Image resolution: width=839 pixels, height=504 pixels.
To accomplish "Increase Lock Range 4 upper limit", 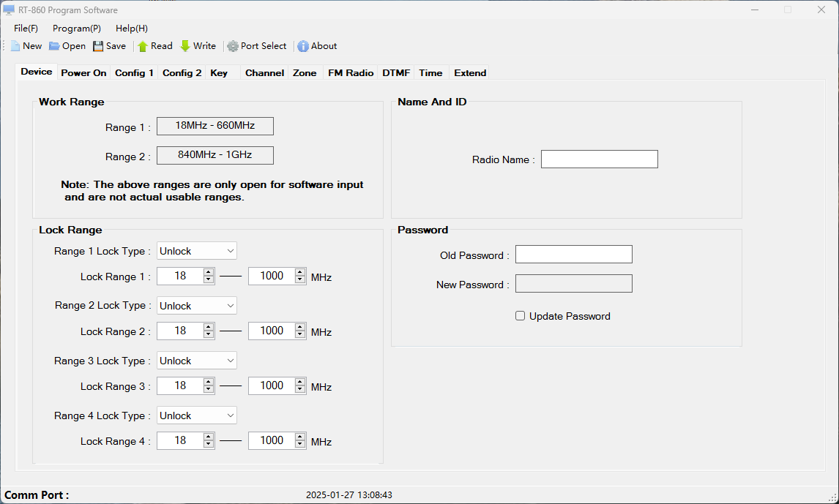I will tap(300, 437).
